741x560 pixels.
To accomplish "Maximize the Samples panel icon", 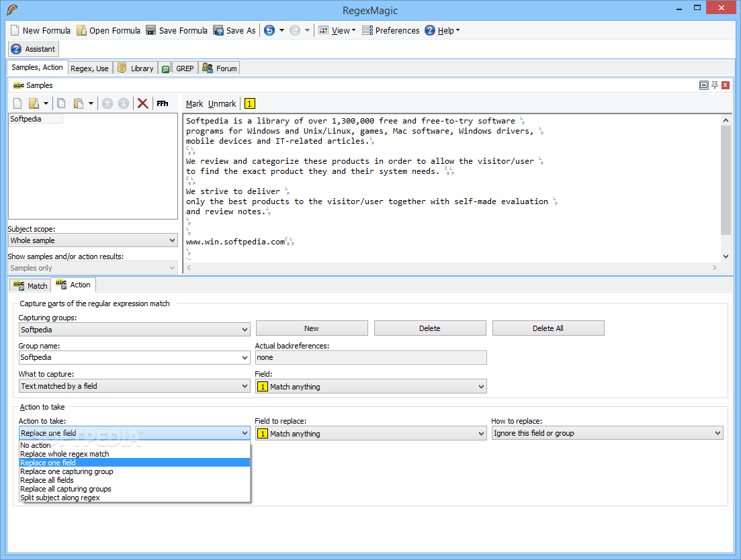I will pyautogui.click(x=703, y=85).
